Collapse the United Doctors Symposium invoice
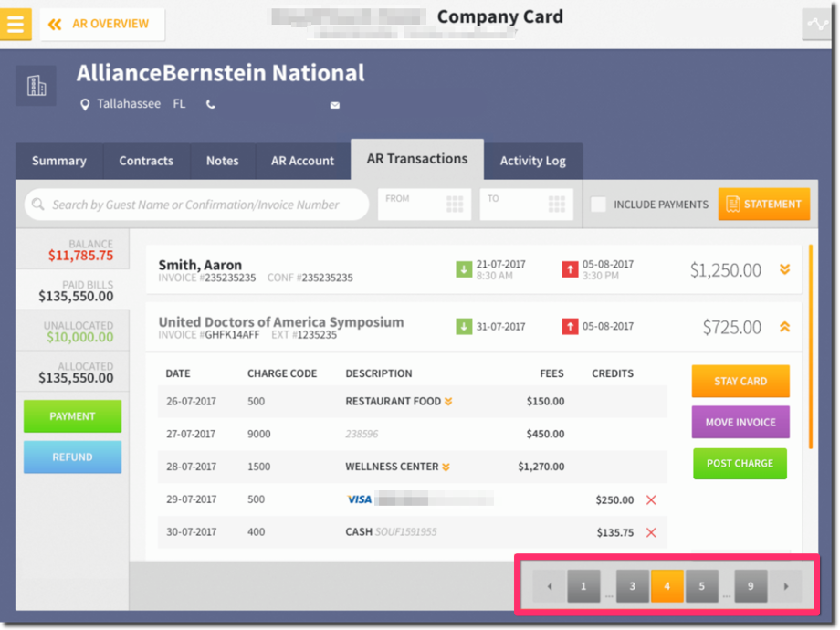The width and height of the screenshot is (840, 630). coord(785,327)
